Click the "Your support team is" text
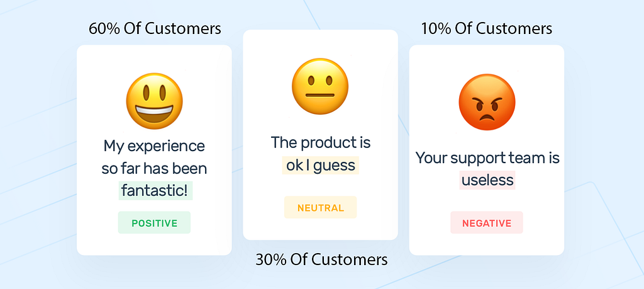 487,158
